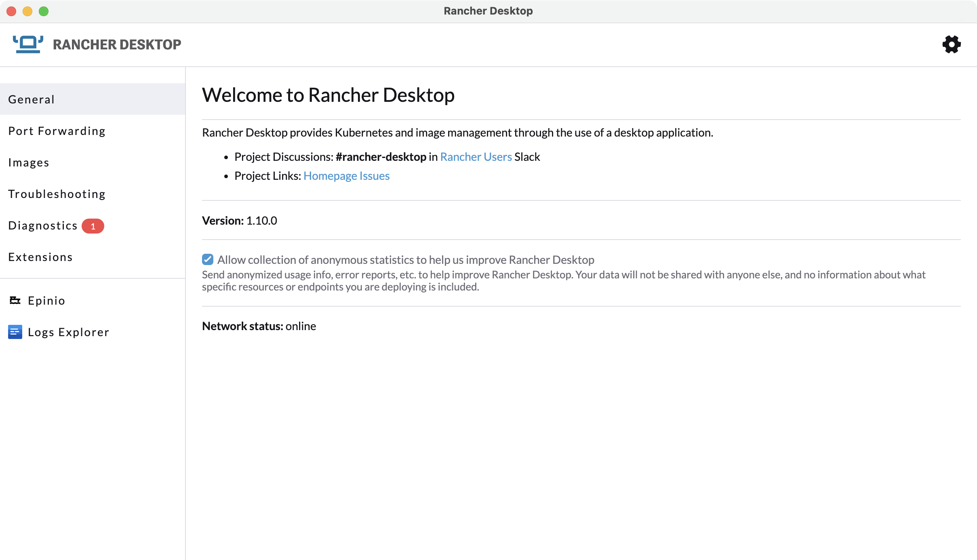This screenshot has width=977, height=560.
Task: Select Logs Explorer in the sidebar
Action: (x=68, y=332)
